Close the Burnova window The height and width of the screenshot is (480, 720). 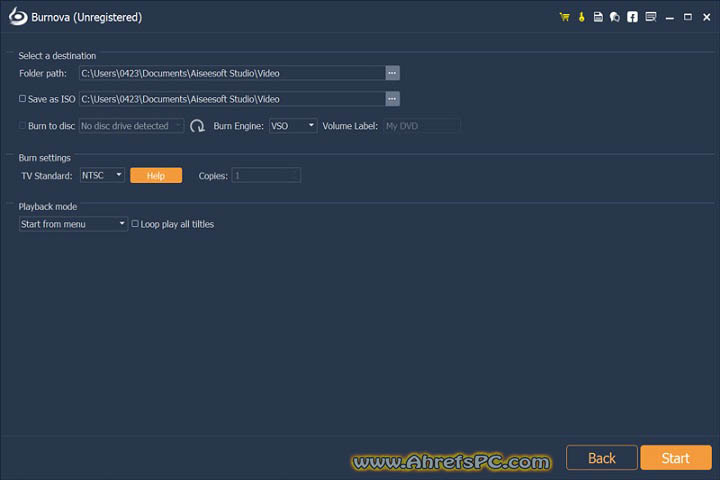[x=706, y=17]
